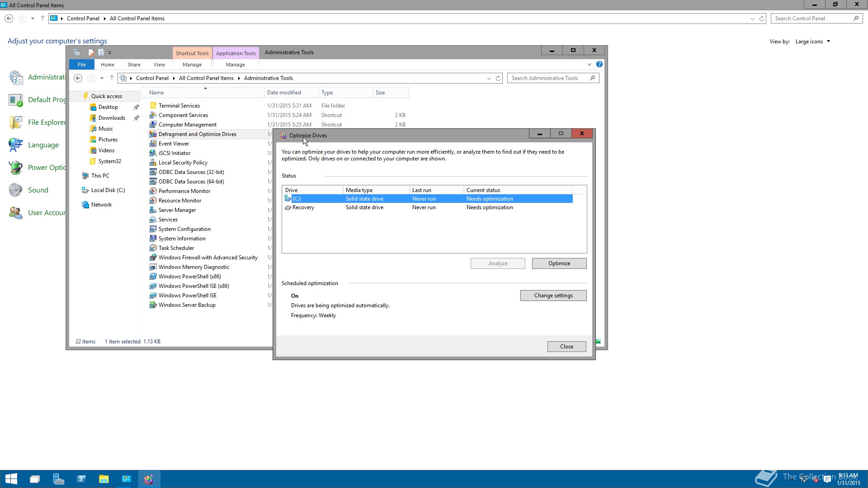
Task: Select the (C:) drive row
Action: [428, 199]
